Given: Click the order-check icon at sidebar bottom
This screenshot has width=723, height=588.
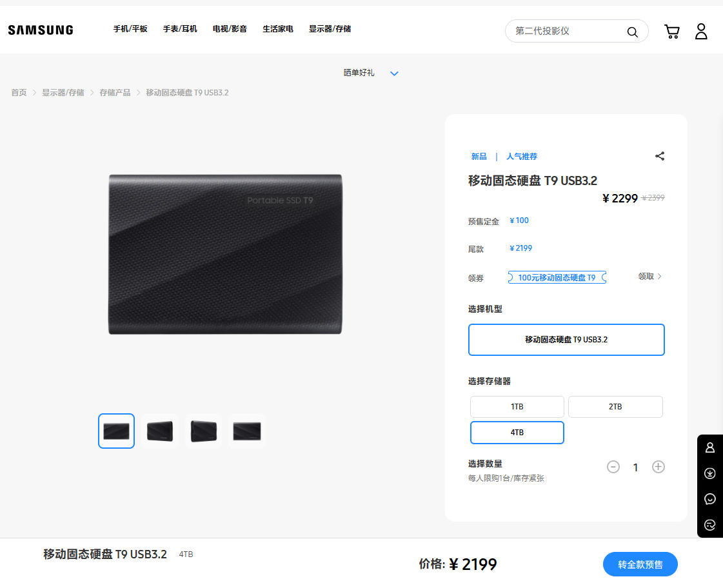Looking at the screenshot, I should (x=709, y=524).
